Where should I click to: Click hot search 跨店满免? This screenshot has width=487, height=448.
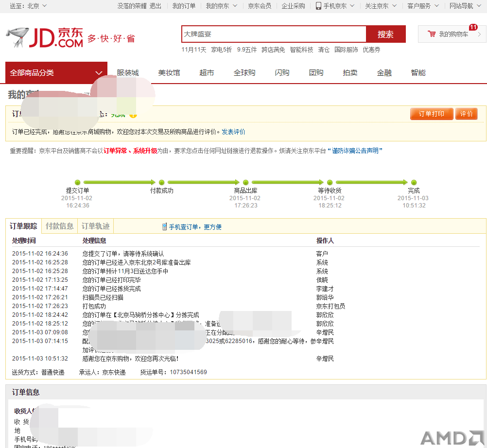(273, 50)
